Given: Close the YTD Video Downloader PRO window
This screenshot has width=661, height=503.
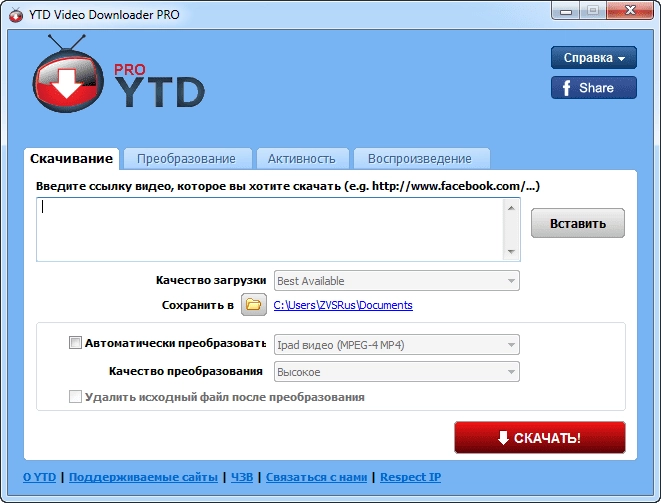Looking at the screenshot, I should point(630,11).
